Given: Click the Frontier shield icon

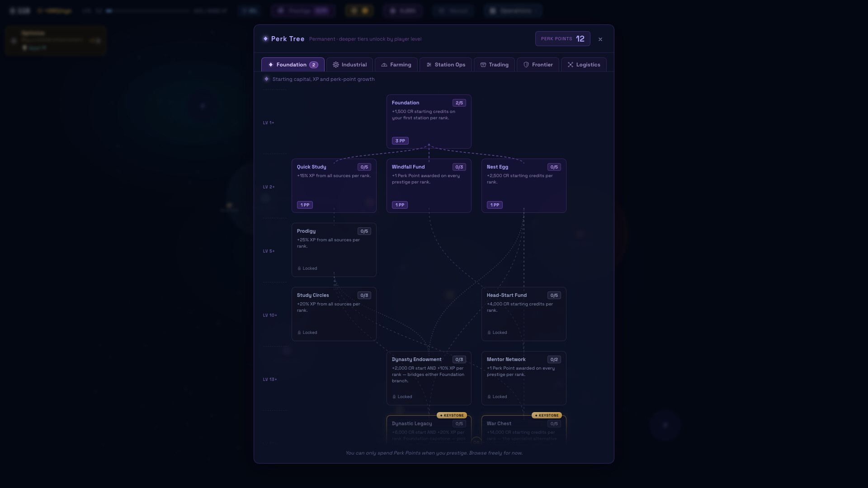Looking at the screenshot, I should [526, 65].
